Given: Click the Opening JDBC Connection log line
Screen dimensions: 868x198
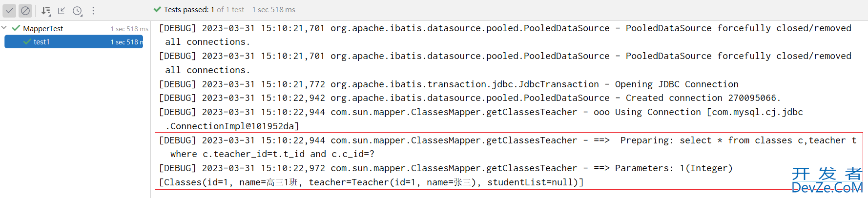Looking at the screenshot, I should point(449,84).
